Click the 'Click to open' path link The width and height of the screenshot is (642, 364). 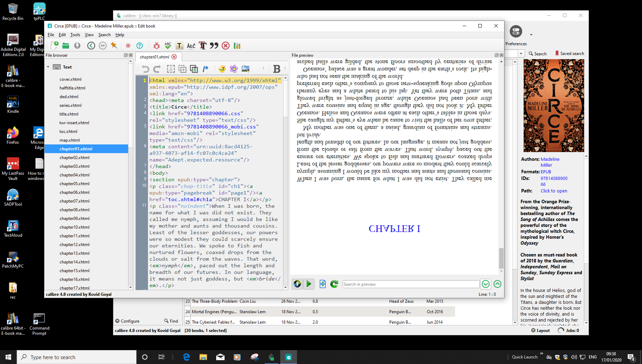(x=554, y=191)
